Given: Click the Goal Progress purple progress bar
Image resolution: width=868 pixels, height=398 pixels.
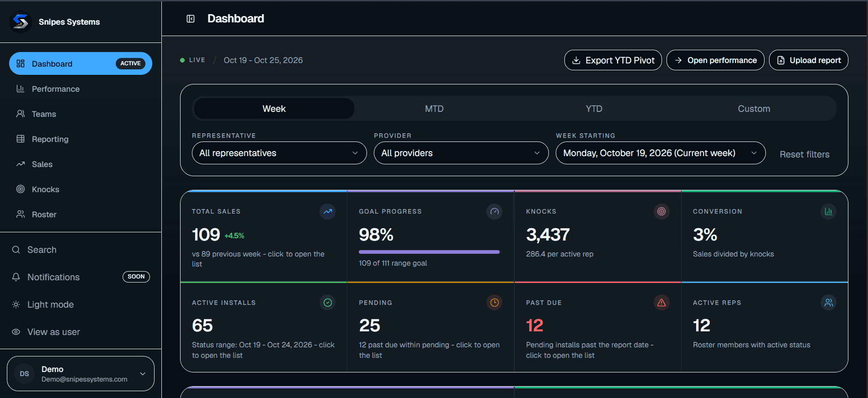Looking at the screenshot, I should coord(429,252).
